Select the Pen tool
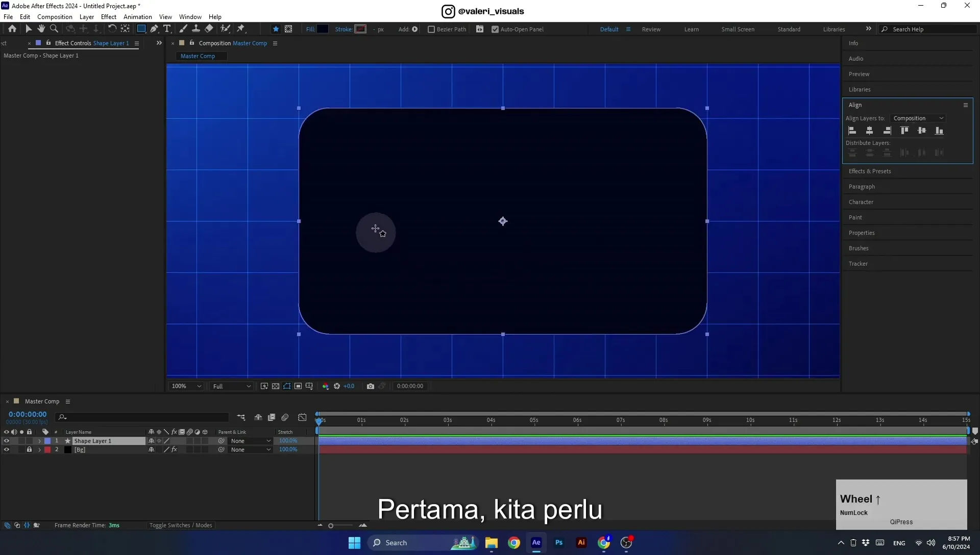Viewport: 980px width, 555px height. pos(154,29)
